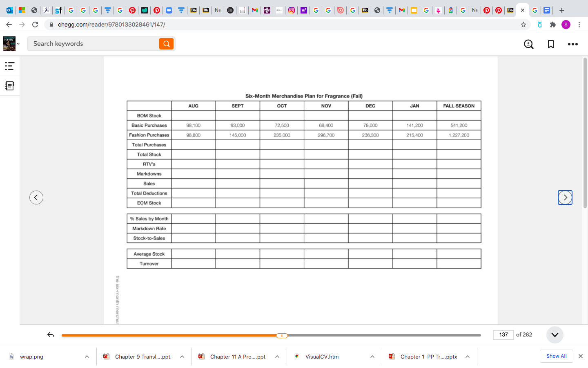Switch to the yellow Google Slides tab
This screenshot has width=588, height=368.
coord(414,10)
